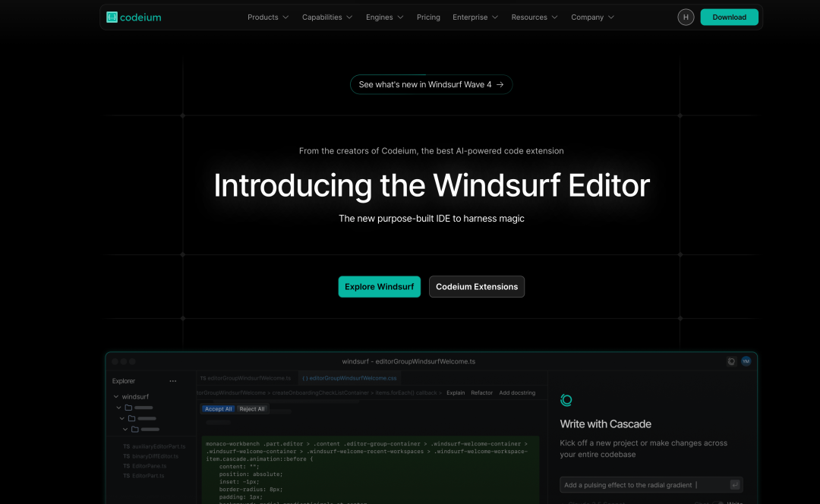Click the YM avatar in the editor preview

click(746, 361)
